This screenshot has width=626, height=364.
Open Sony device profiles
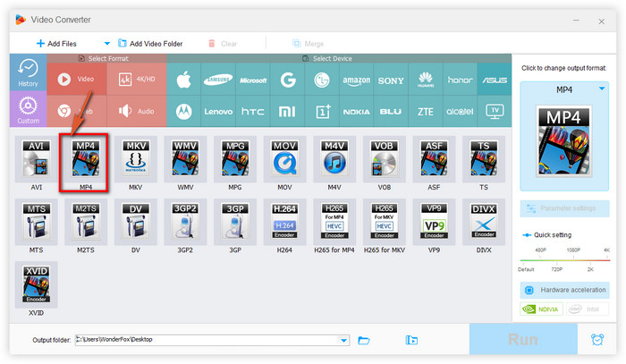coord(391,80)
